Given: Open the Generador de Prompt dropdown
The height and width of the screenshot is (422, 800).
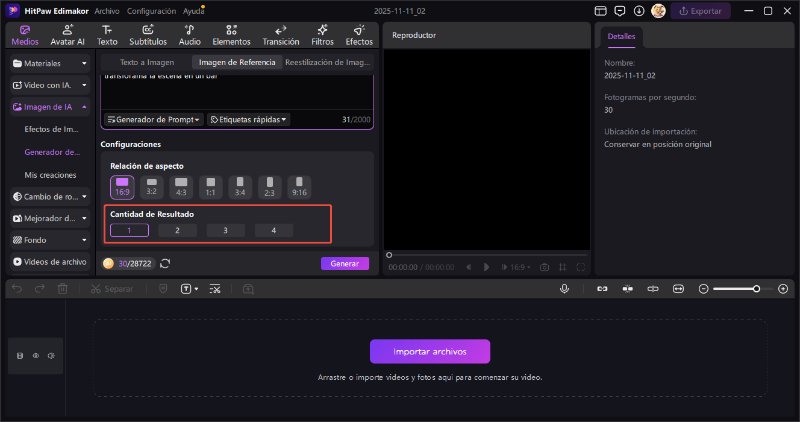Looking at the screenshot, I should tap(153, 119).
